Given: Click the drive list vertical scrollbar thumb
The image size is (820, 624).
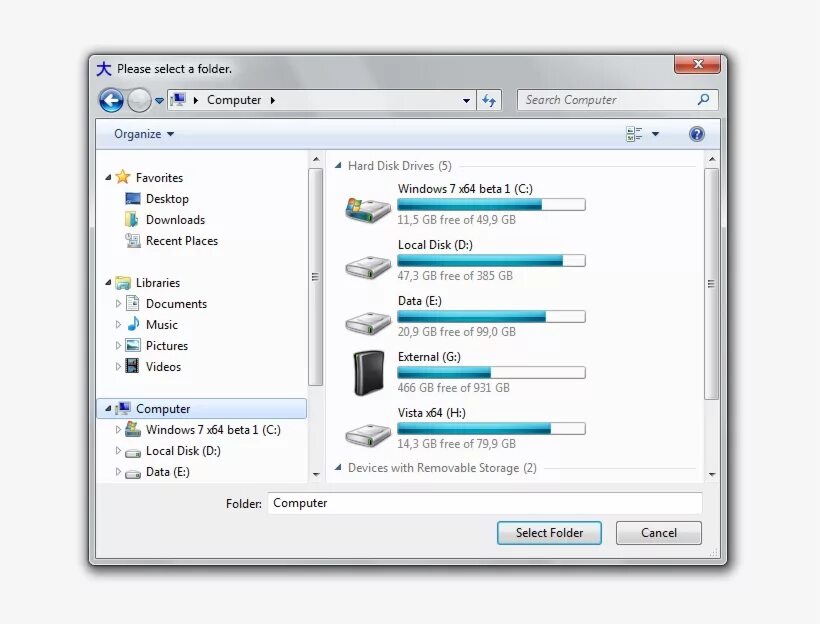Looking at the screenshot, I should (x=711, y=283).
